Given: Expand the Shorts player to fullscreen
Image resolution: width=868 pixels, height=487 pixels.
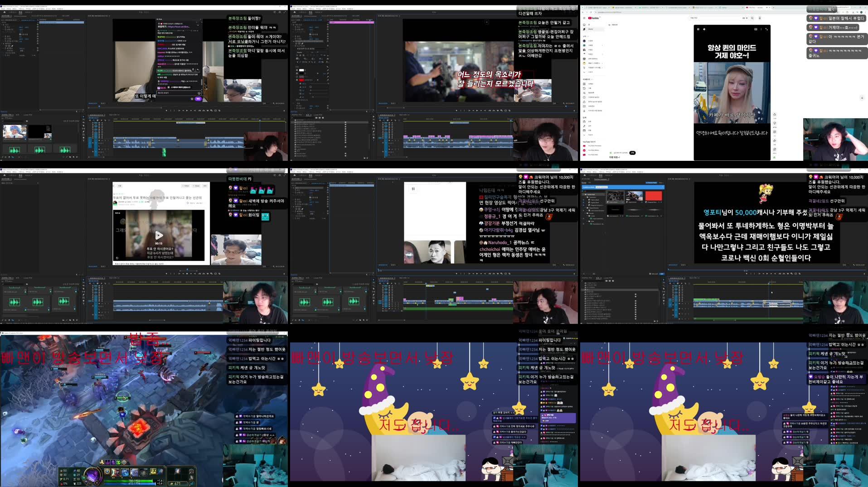Looking at the screenshot, I should 766,29.
